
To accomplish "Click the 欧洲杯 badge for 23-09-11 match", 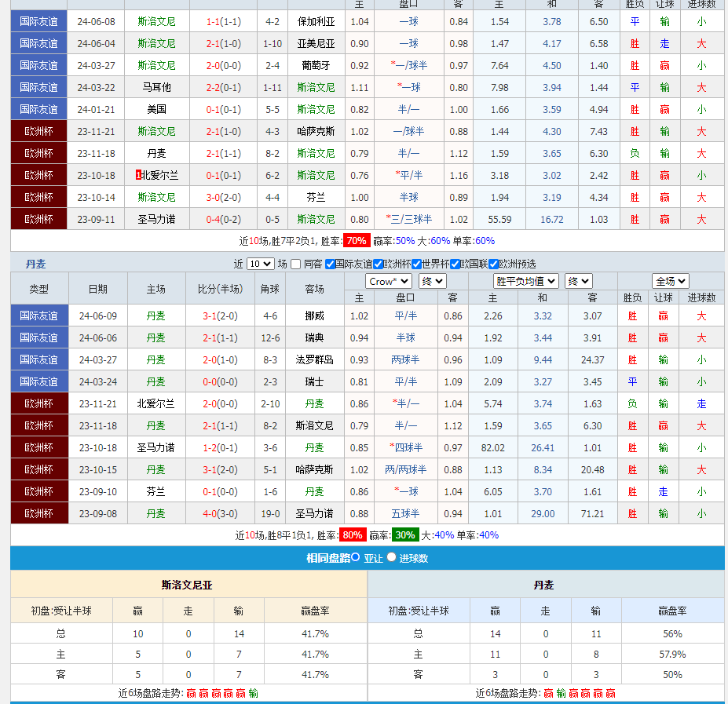I will pos(38,219).
